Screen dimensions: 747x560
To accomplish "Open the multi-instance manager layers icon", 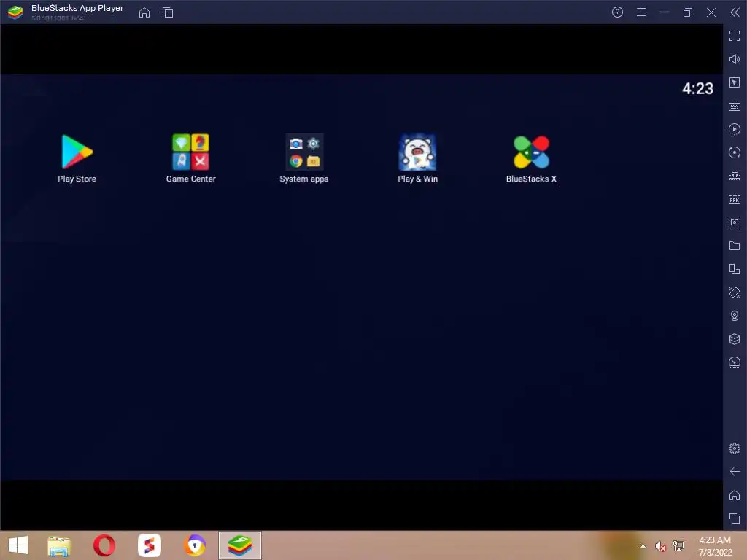I will click(x=735, y=339).
